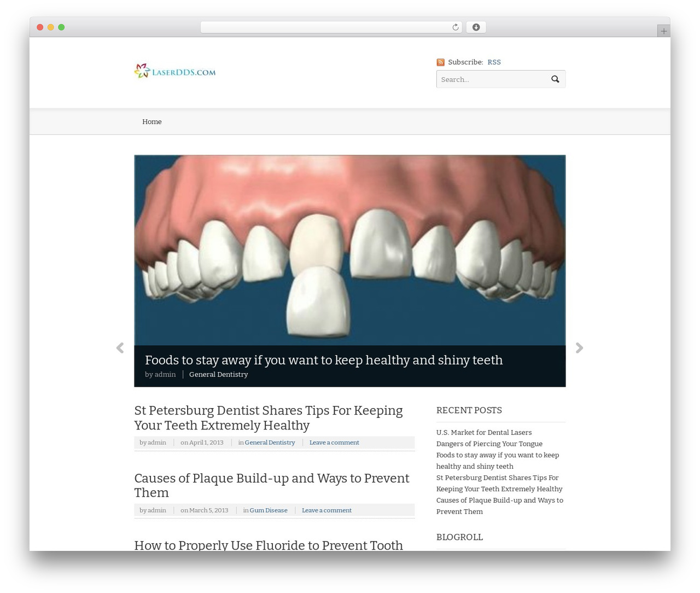This screenshot has height=593, width=700.
Task: Open recent post Dangers of Piercing Your Tongue
Action: point(489,444)
